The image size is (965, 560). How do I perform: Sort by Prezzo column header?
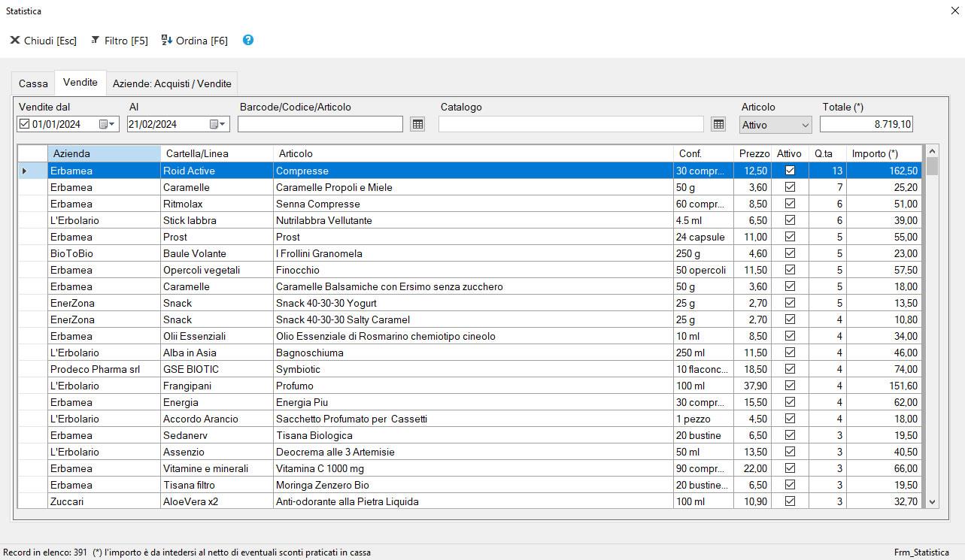(x=752, y=153)
